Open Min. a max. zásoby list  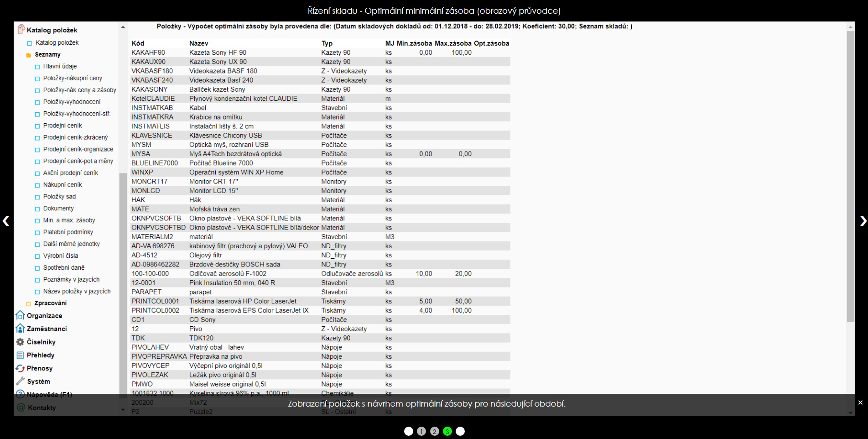69,220
